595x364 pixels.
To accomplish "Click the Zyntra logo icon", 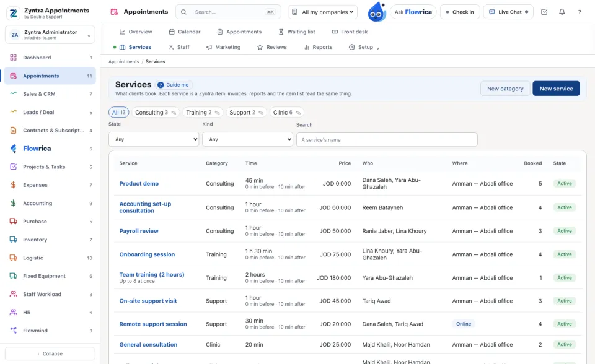I will (13, 13).
